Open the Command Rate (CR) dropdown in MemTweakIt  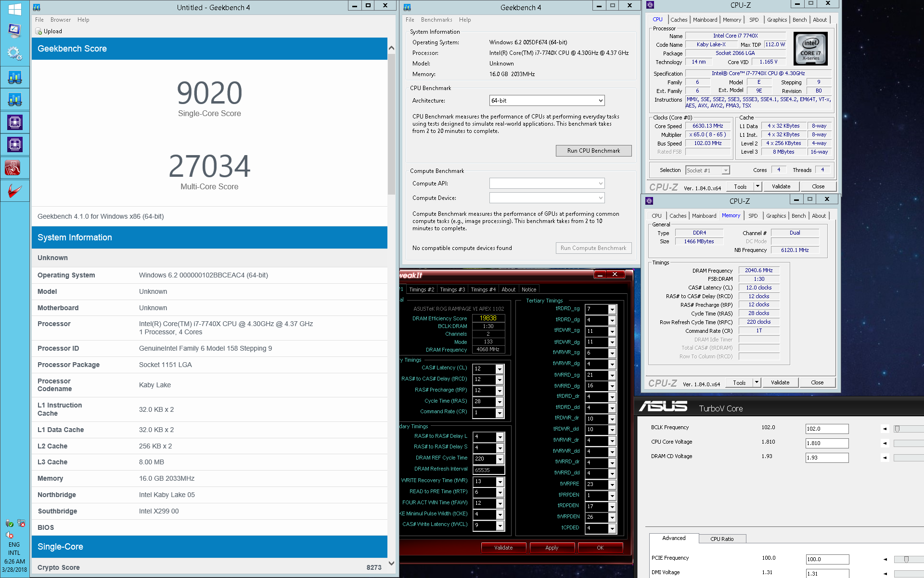[500, 413]
